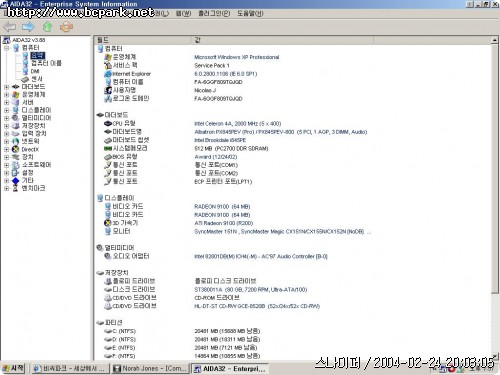The height and width of the screenshot is (375, 500).
Task: Click the scrollbar up arrow in list
Action: pyautogui.click(x=495, y=40)
